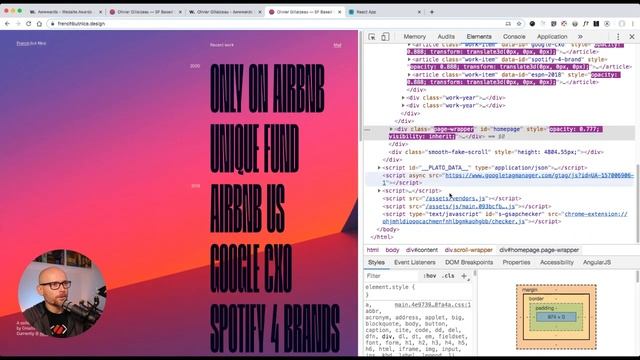Select the smooth-fake-scroll div row
This screenshot has height=360, width=640.
click(x=496, y=152)
